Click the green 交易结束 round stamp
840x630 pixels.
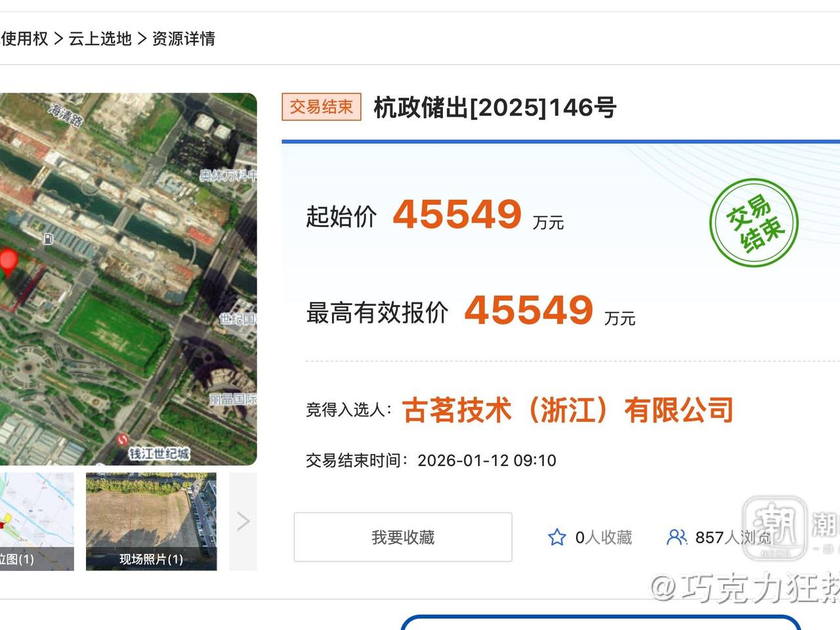point(753,223)
